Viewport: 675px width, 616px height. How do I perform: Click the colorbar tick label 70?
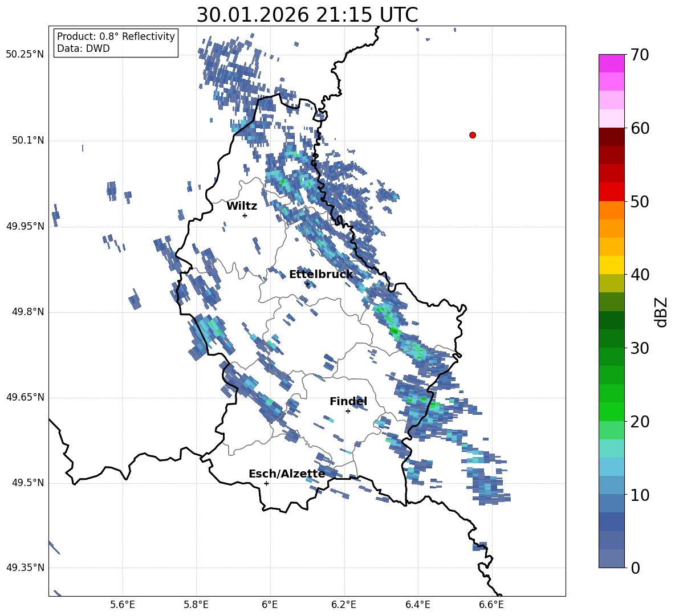[x=640, y=55]
